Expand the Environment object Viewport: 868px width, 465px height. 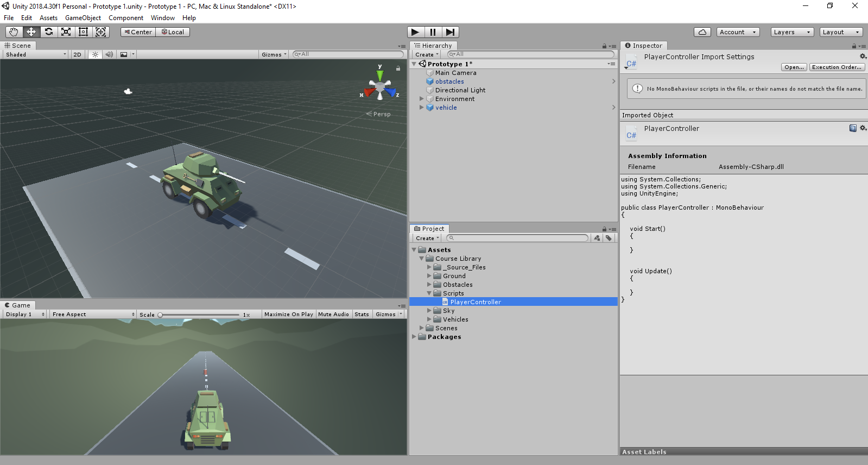422,99
